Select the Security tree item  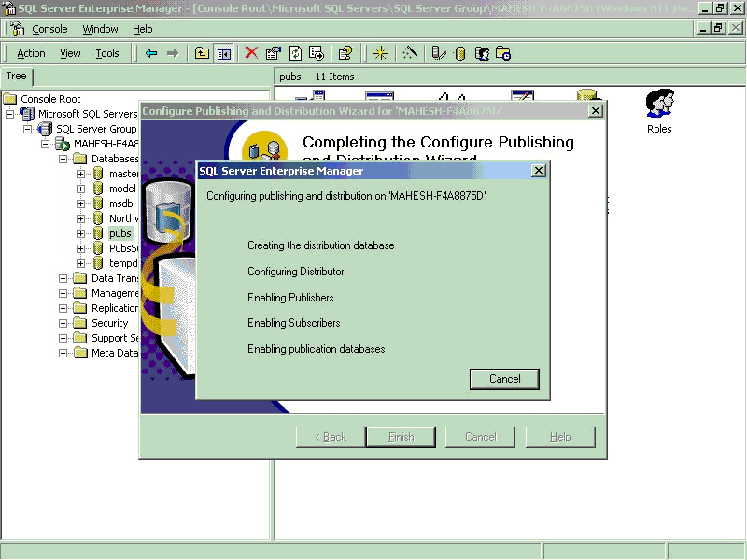(x=109, y=323)
